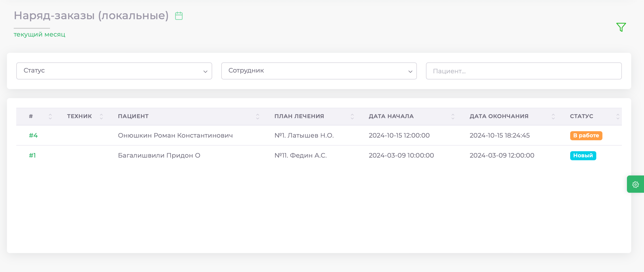Viewport: 644px width, 272px height.
Task: Sort by Дата начала sort arrows
Action: (453, 116)
